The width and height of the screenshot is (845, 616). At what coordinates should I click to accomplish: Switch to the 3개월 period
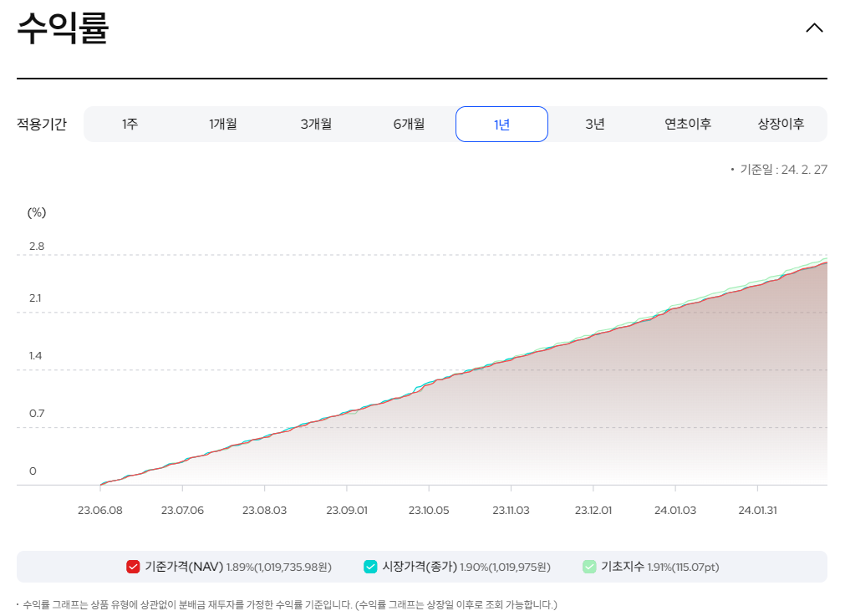pos(316,123)
